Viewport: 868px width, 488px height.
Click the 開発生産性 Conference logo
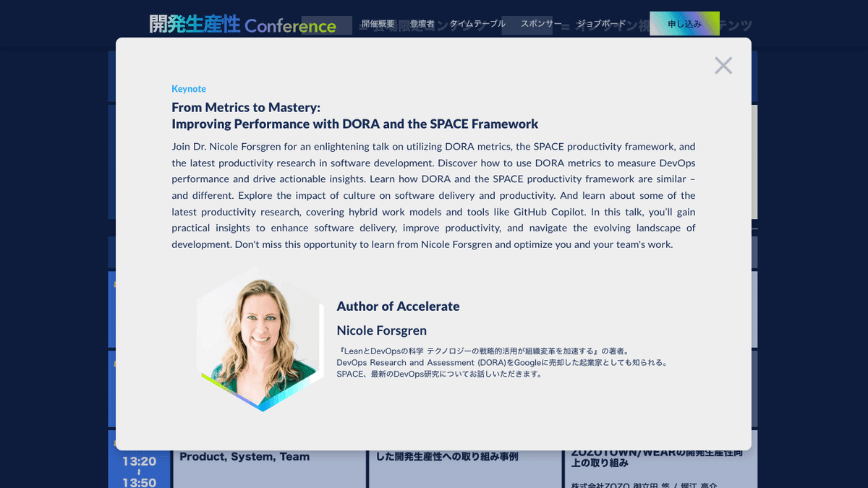pos(243,25)
